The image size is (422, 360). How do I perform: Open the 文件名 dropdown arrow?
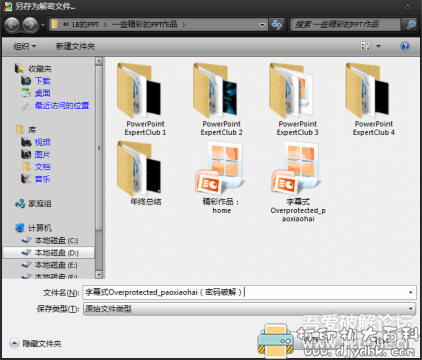click(x=411, y=292)
